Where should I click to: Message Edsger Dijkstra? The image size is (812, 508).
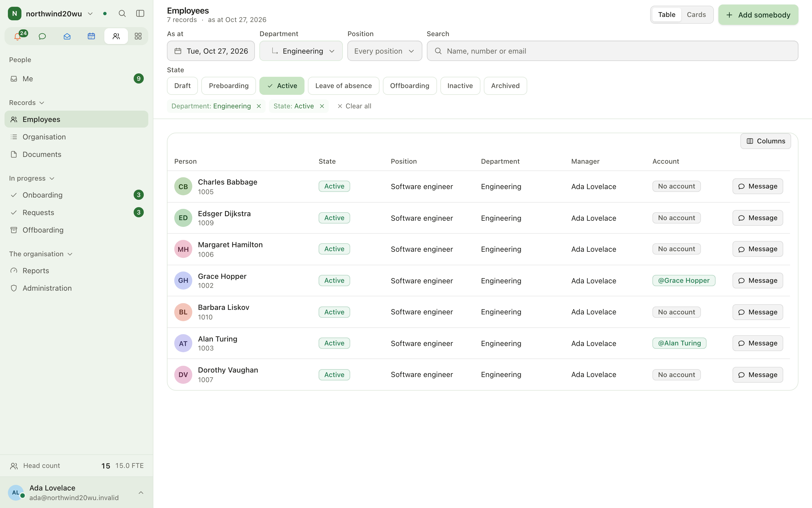(x=758, y=218)
